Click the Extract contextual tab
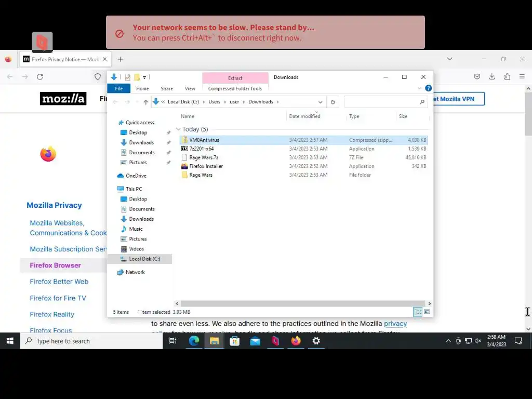Screen dimensions: 532x399 pyautogui.click(x=235, y=78)
